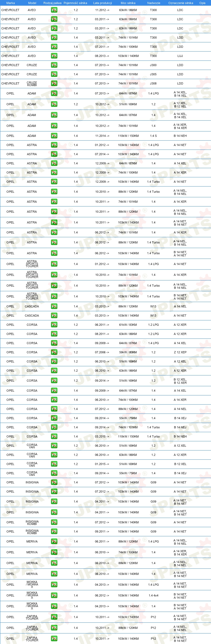The width and height of the screenshot is (211, 644).
Task: Click the Marka column header
Action: (x=11, y=3)
